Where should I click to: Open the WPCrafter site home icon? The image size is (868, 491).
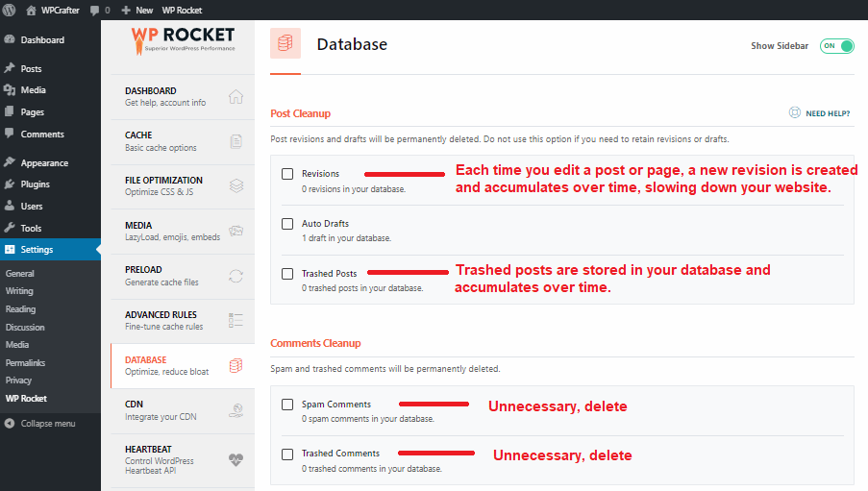click(31, 10)
